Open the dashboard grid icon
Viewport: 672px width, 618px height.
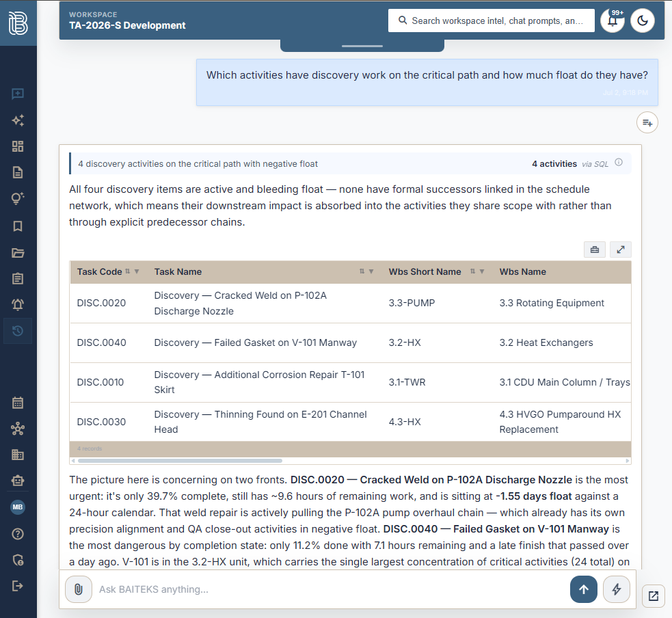(18, 146)
